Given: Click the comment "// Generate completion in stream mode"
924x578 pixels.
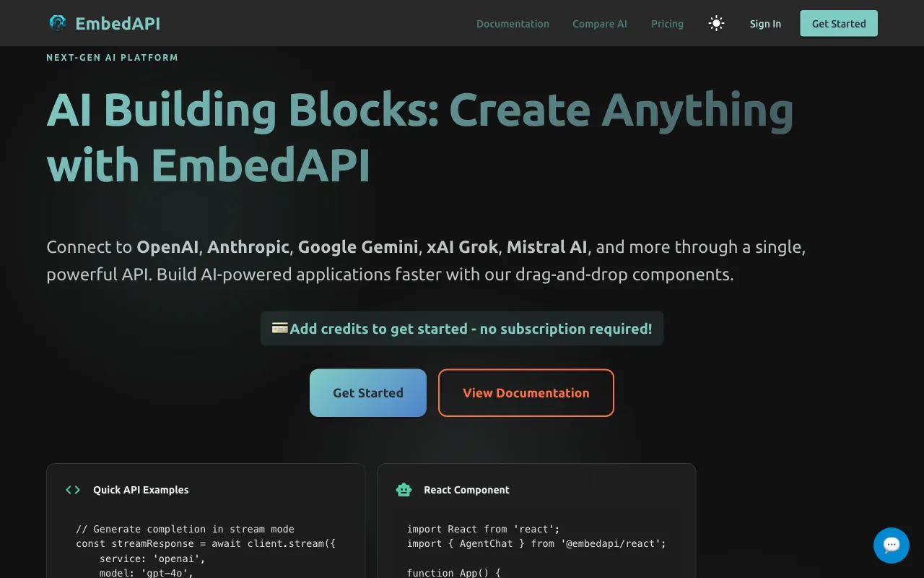Looking at the screenshot, I should (x=185, y=529).
